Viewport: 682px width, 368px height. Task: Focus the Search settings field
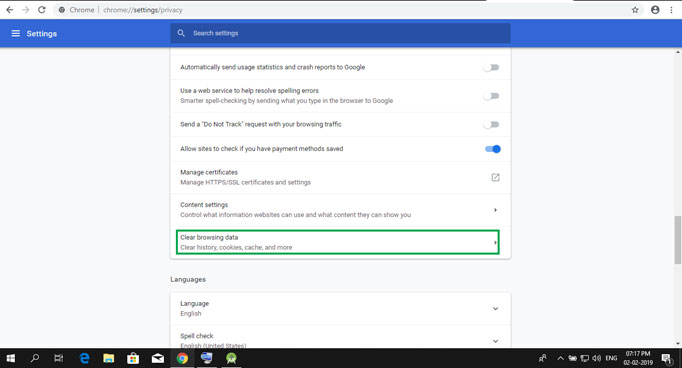point(340,33)
